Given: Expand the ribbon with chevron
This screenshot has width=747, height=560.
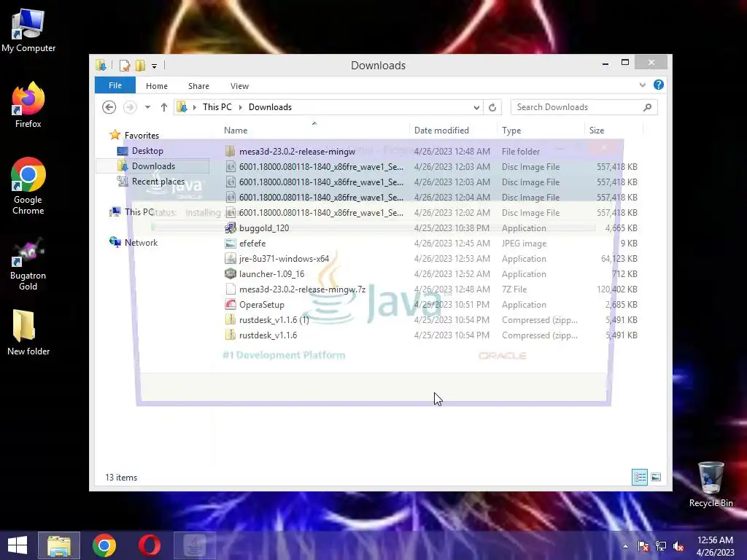Looking at the screenshot, I should pos(642,85).
